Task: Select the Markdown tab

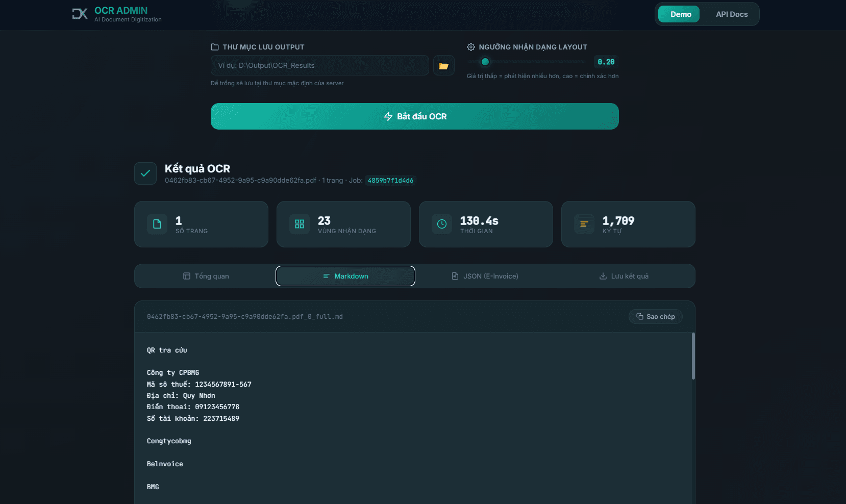Action: (345, 276)
